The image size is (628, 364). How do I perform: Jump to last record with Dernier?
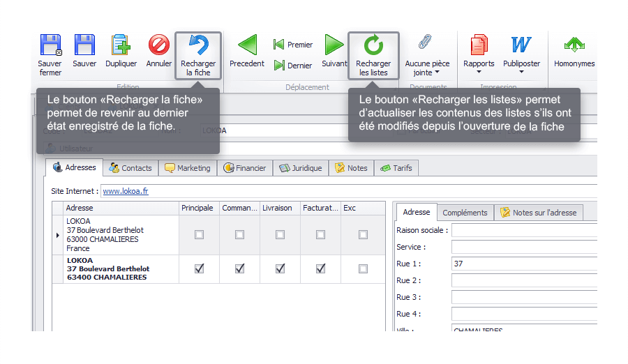tap(293, 66)
